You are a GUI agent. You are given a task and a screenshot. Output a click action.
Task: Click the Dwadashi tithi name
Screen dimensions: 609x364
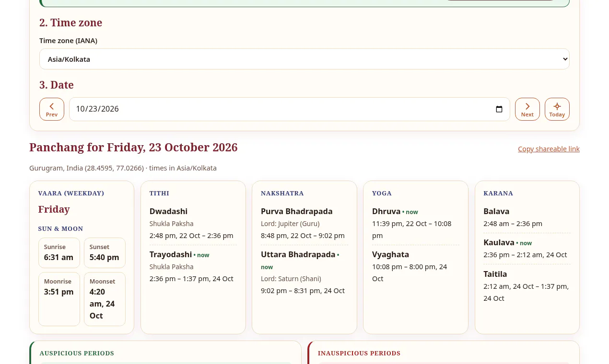coord(168,211)
